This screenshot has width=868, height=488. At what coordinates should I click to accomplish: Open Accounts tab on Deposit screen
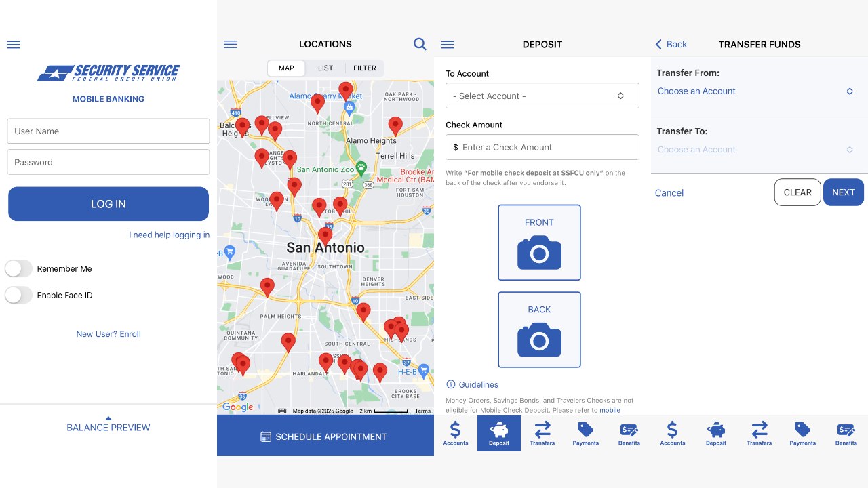(456, 433)
